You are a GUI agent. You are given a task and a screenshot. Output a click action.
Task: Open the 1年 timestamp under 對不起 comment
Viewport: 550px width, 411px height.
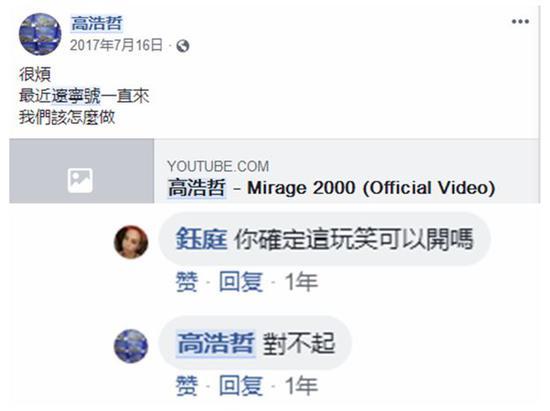(301, 385)
